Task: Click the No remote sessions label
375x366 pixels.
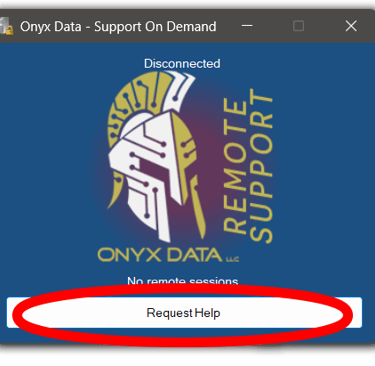Action: click(183, 281)
